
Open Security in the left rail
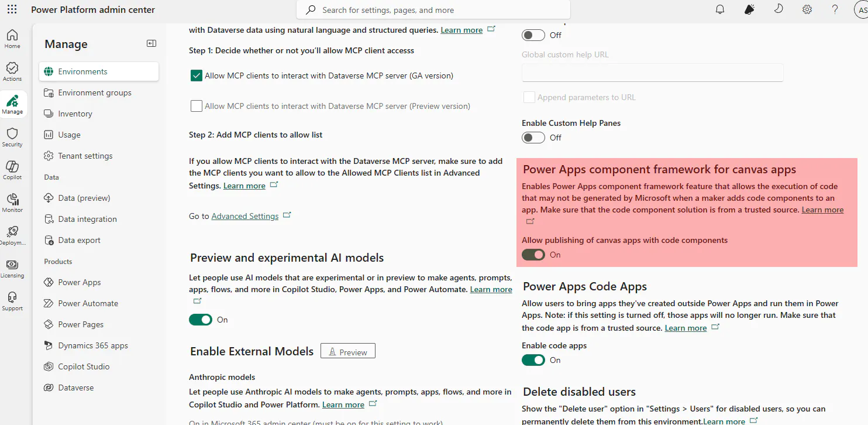[12, 137]
